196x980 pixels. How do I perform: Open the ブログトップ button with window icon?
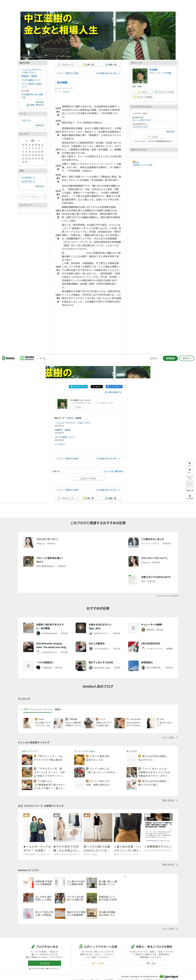[x=66, y=65]
